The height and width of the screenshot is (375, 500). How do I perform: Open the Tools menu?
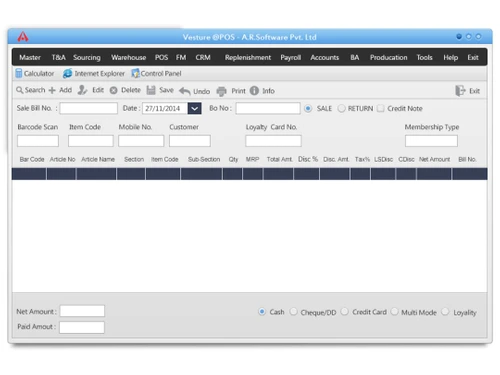tap(424, 57)
